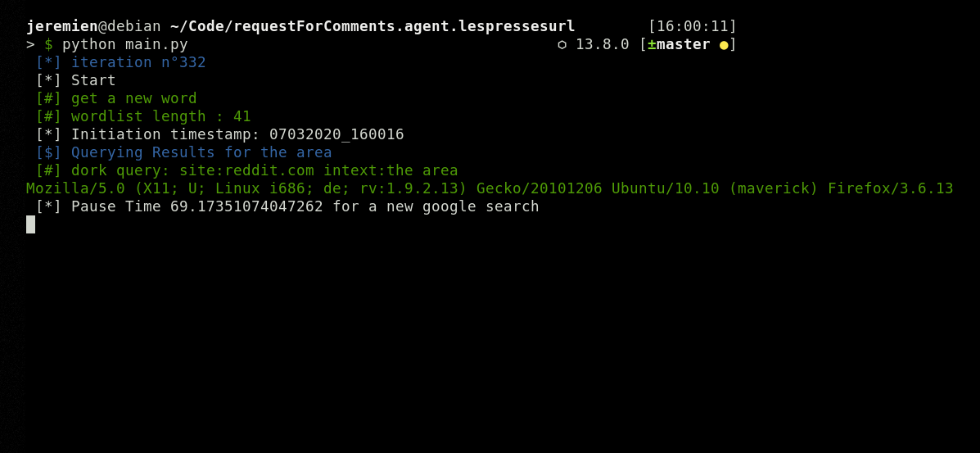The width and height of the screenshot is (980, 453).
Task: Click the blue [$] marker before Querying
Action: point(49,152)
